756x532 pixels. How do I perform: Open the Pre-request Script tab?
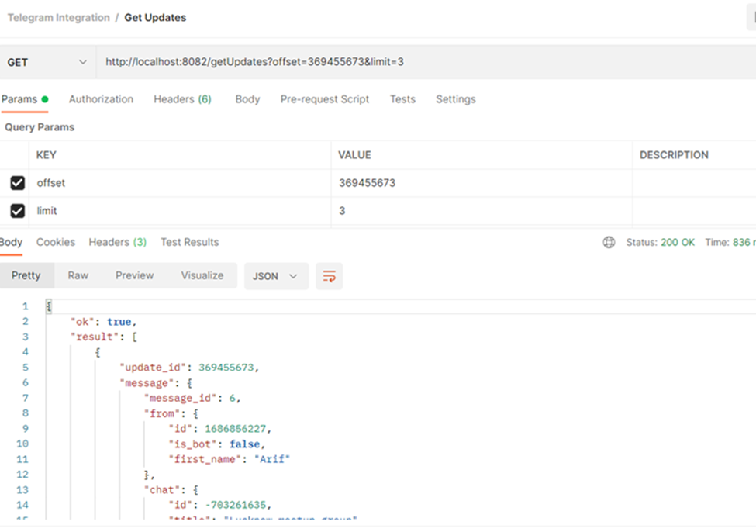coord(324,99)
